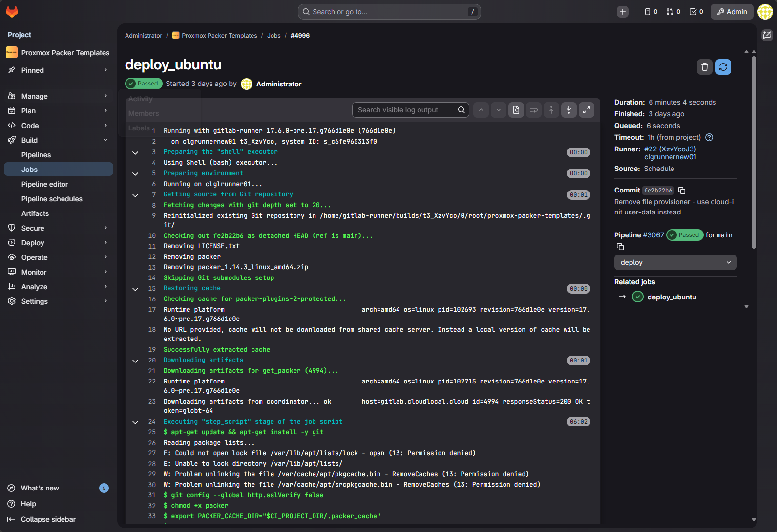This screenshot has height=532, width=777.
Task: Click the erase job log trash icon
Action: tap(704, 67)
